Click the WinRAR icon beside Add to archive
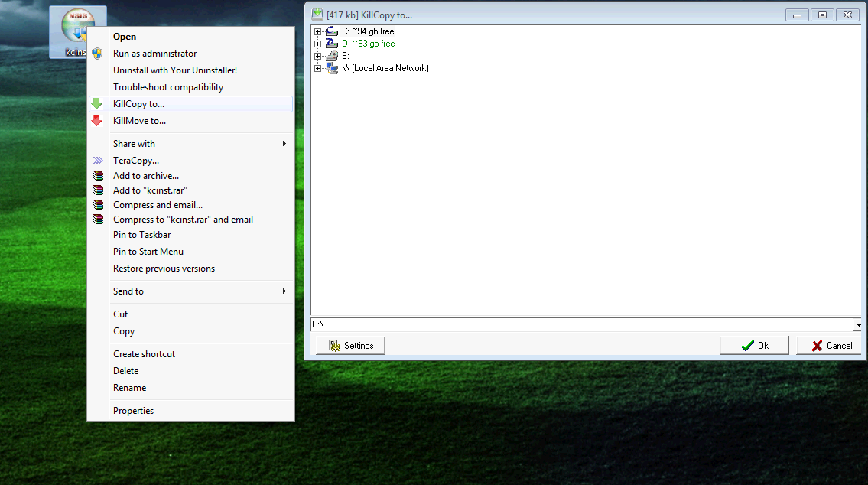868x485 pixels. coord(98,175)
